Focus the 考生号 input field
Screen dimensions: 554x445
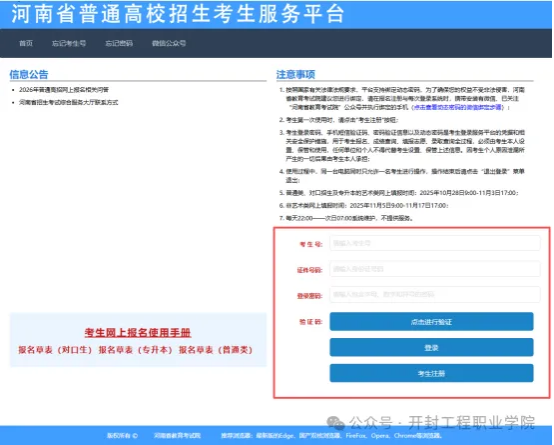[x=435, y=243]
